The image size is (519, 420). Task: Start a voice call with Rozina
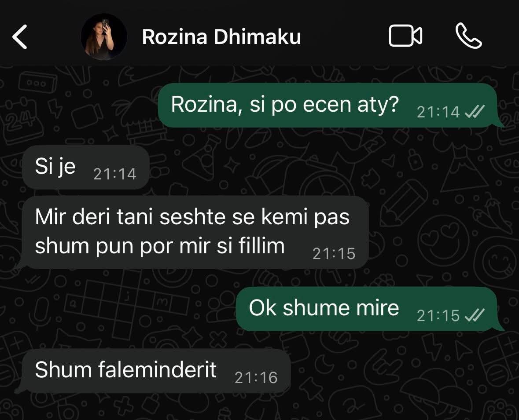tap(468, 36)
